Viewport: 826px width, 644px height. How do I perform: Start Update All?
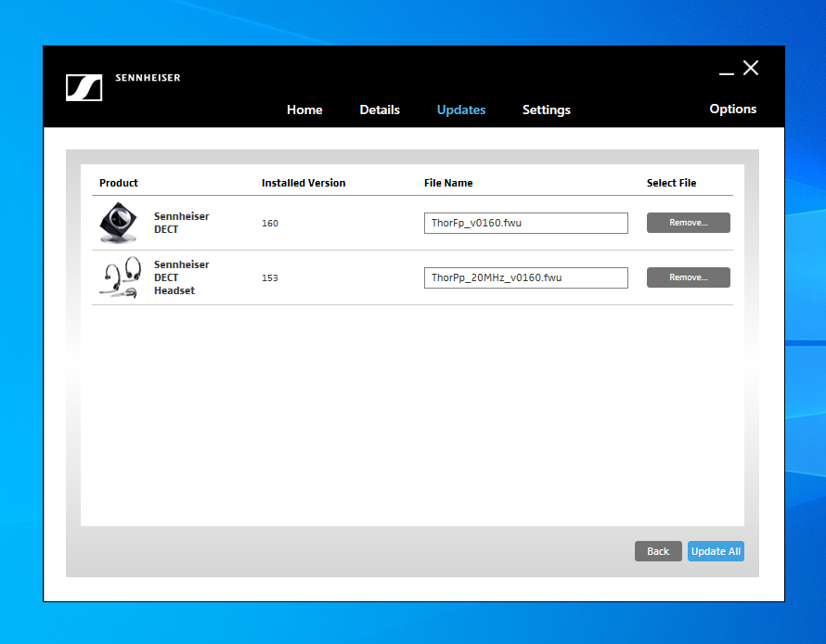pos(716,551)
